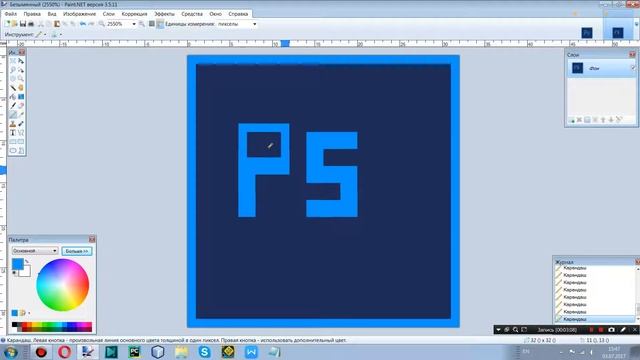
Task: Select the Zoom magnifier tool
Action: click(x=21, y=78)
